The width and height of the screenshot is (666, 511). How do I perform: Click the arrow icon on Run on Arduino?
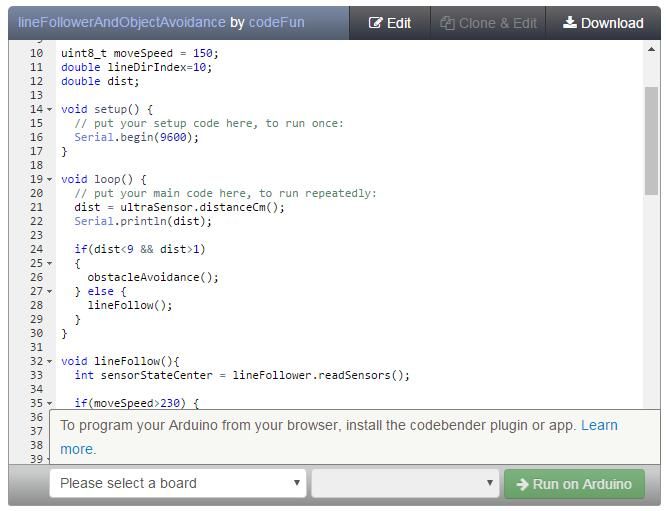522,484
